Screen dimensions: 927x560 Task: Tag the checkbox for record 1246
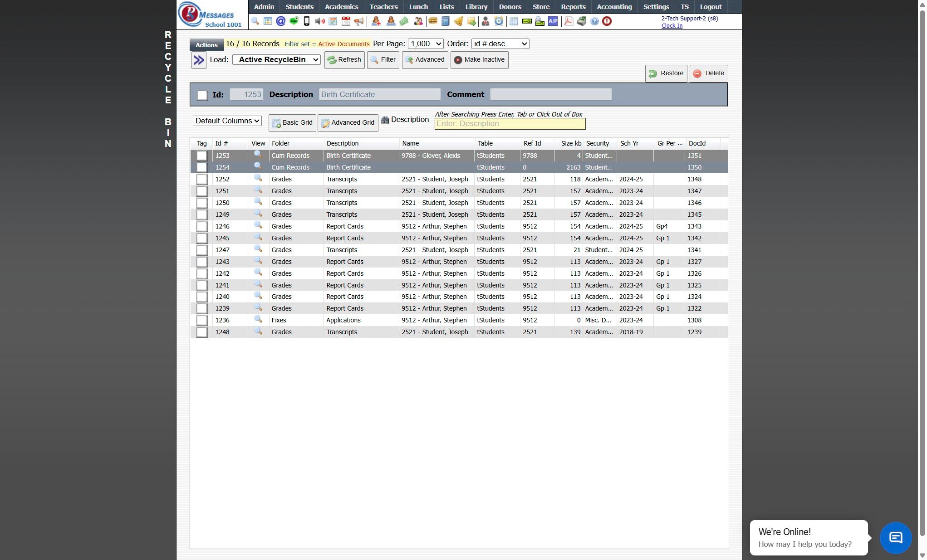click(x=202, y=226)
